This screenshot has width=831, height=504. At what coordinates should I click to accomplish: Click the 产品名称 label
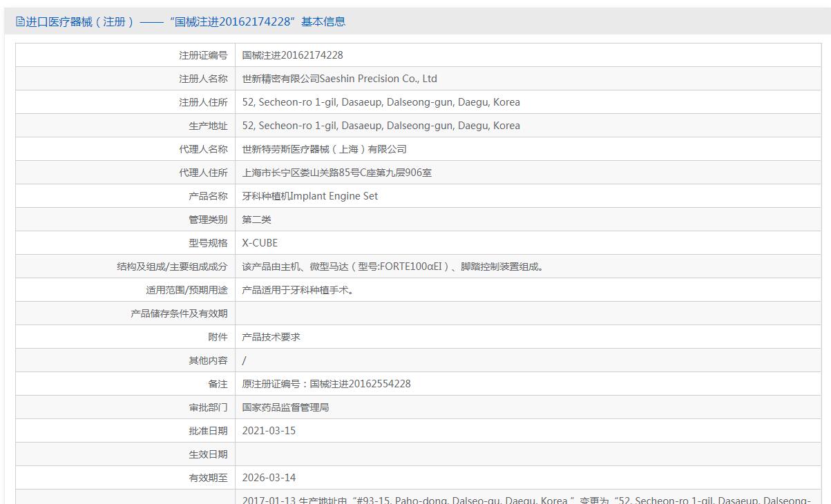(x=208, y=196)
